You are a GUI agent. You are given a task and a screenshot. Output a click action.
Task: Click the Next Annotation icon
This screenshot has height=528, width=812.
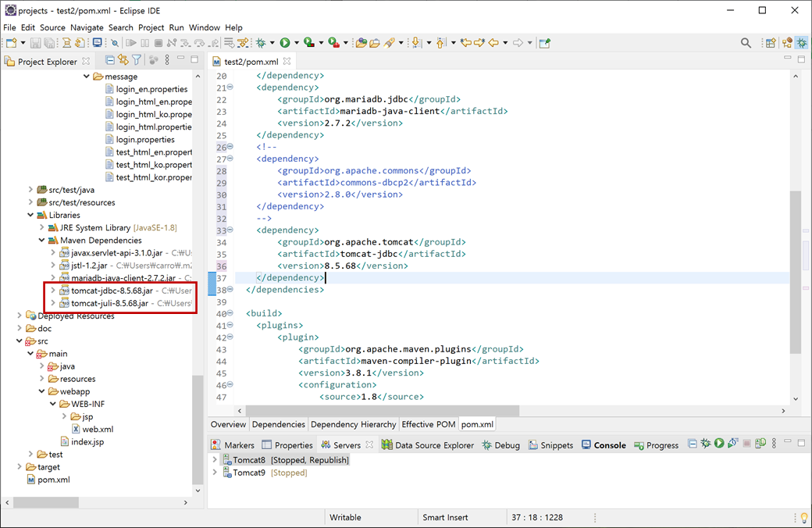pyautogui.click(x=416, y=43)
